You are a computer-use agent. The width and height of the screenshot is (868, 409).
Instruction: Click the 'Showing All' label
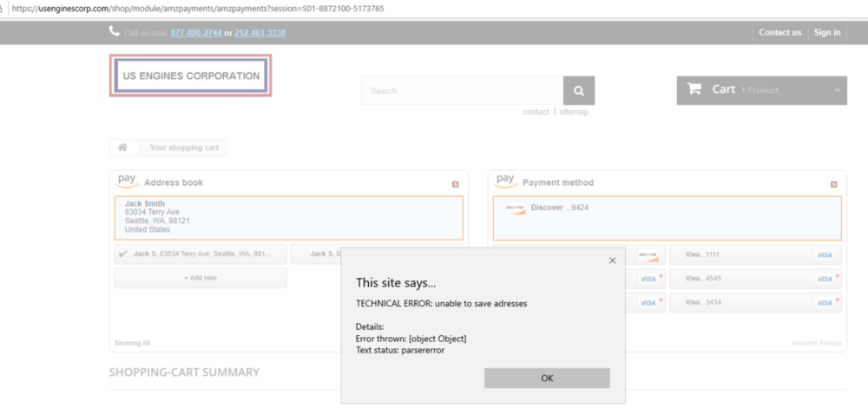coord(132,343)
